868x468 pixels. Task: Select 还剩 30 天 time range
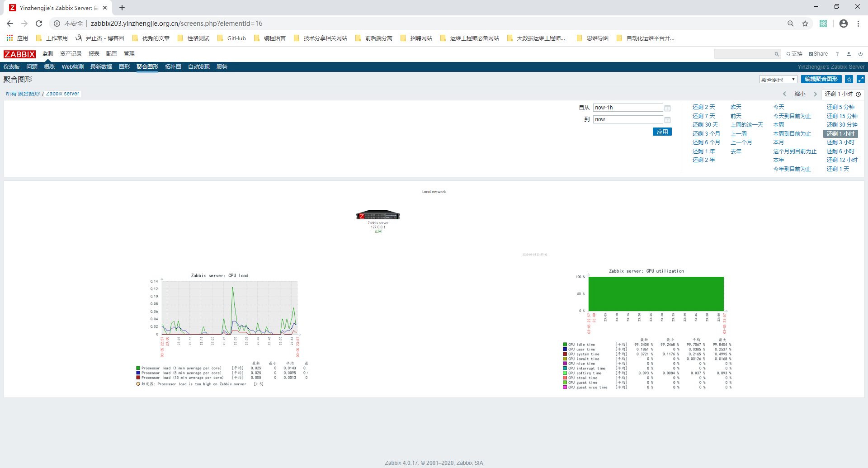(x=705, y=125)
